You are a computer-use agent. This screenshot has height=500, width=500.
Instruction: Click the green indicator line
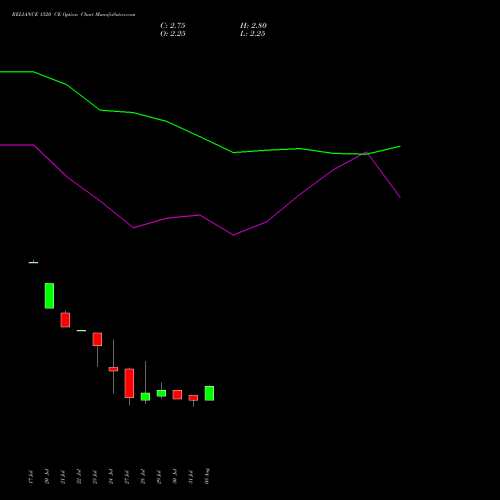(200, 137)
